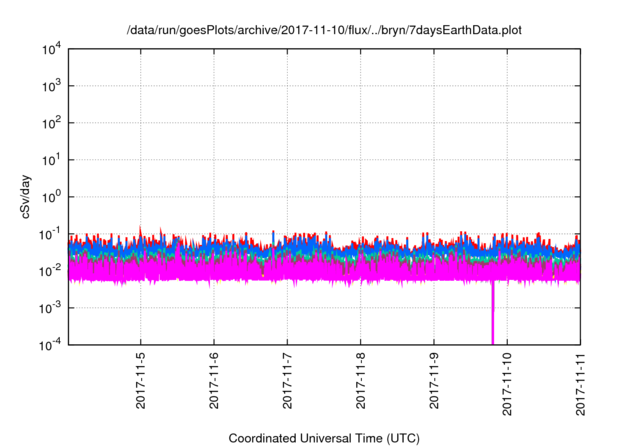
Task: Click the magenta data dropout spike before 2017-11-10
Action: [x=493, y=313]
